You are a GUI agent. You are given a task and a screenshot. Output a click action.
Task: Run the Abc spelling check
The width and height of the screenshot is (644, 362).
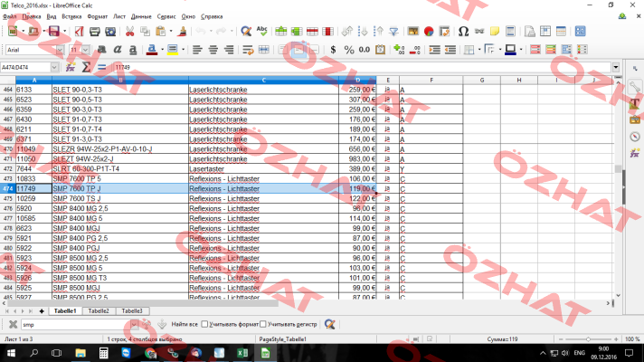point(261,32)
